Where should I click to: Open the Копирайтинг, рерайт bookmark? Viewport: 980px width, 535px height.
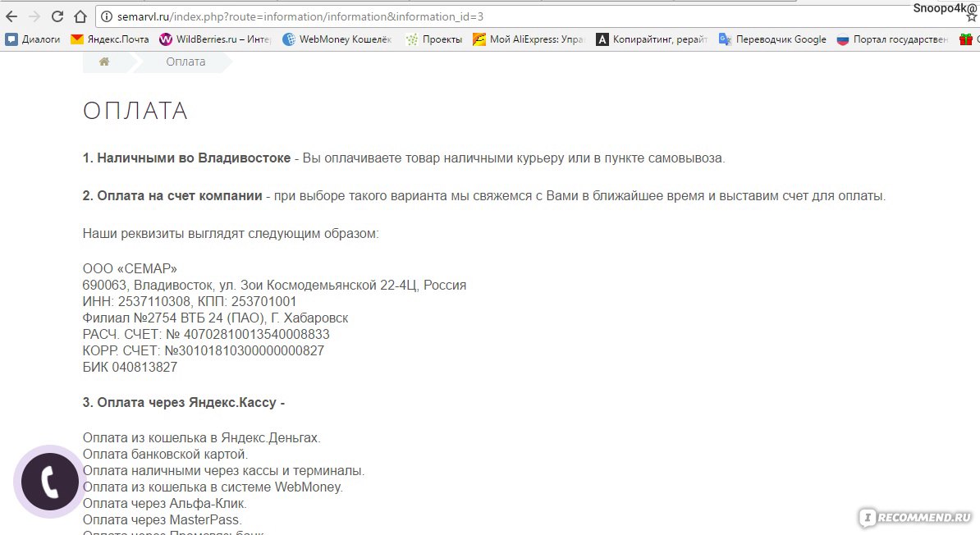(x=652, y=39)
